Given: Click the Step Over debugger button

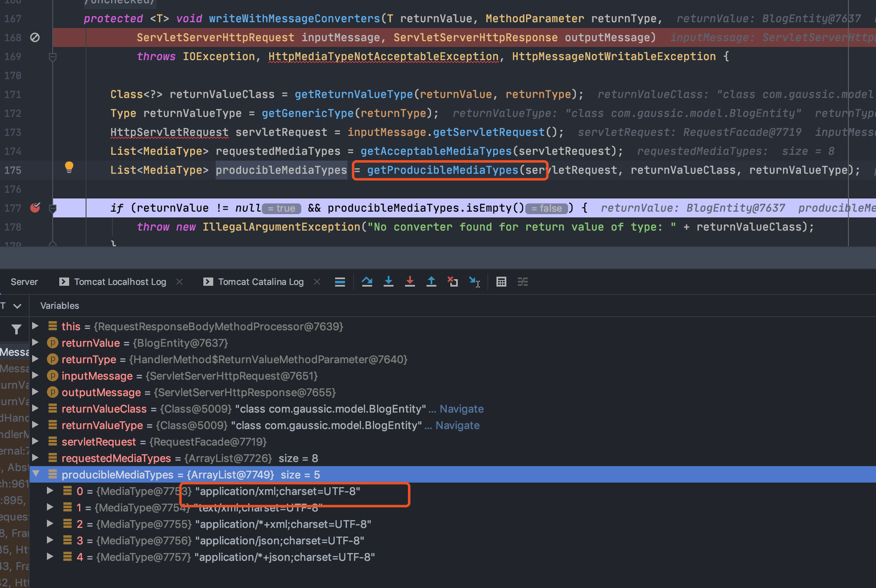Looking at the screenshot, I should tap(367, 282).
